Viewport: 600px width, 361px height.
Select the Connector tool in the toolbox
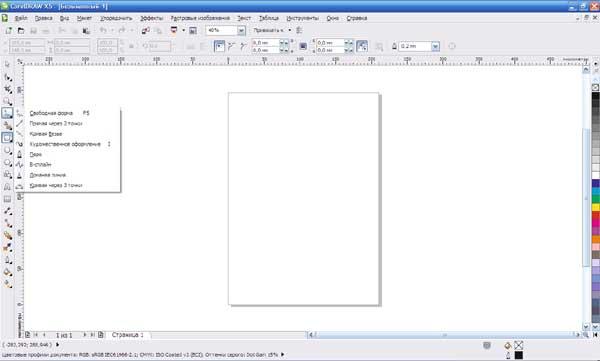tap(7, 223)
